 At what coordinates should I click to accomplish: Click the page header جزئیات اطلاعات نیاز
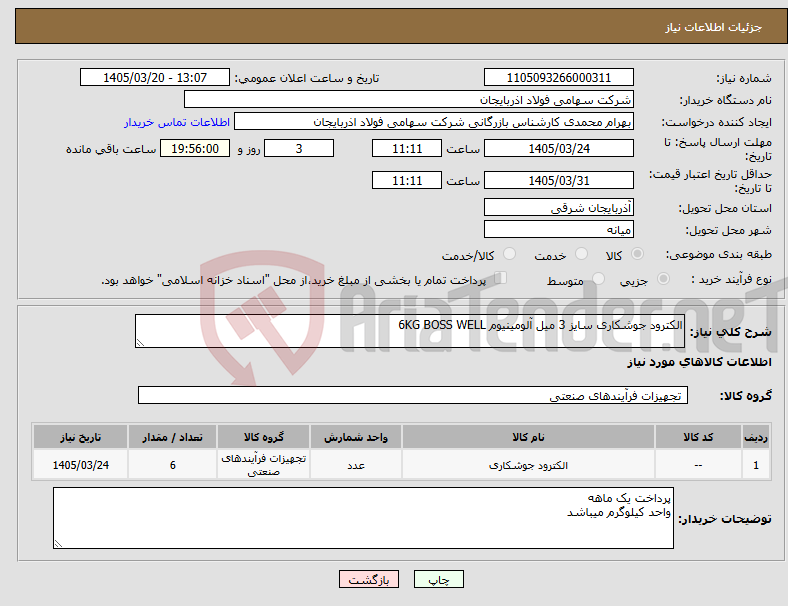point(714,27)
